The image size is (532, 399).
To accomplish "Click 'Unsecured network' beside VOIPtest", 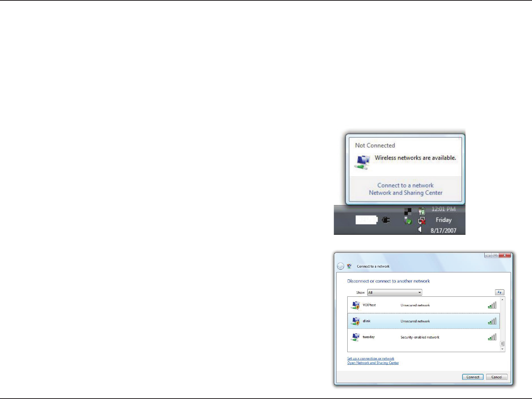I will [x=415, y=305].
